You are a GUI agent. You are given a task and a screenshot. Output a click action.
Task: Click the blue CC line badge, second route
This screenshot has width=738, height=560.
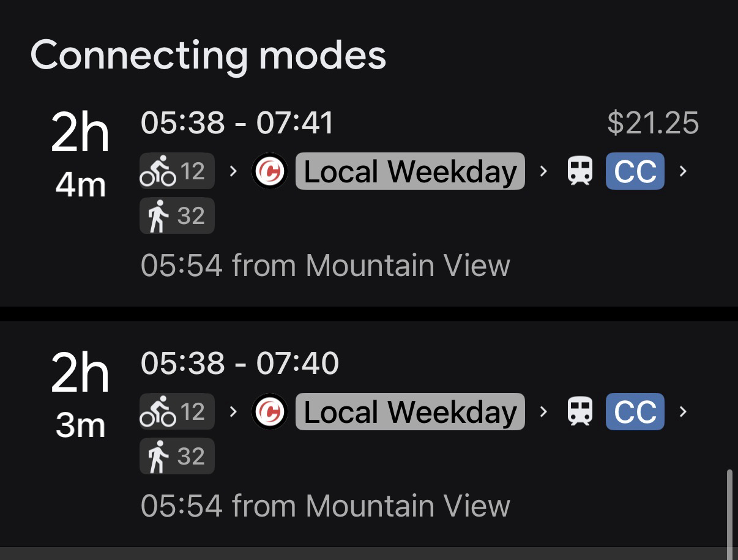[635, 412]
